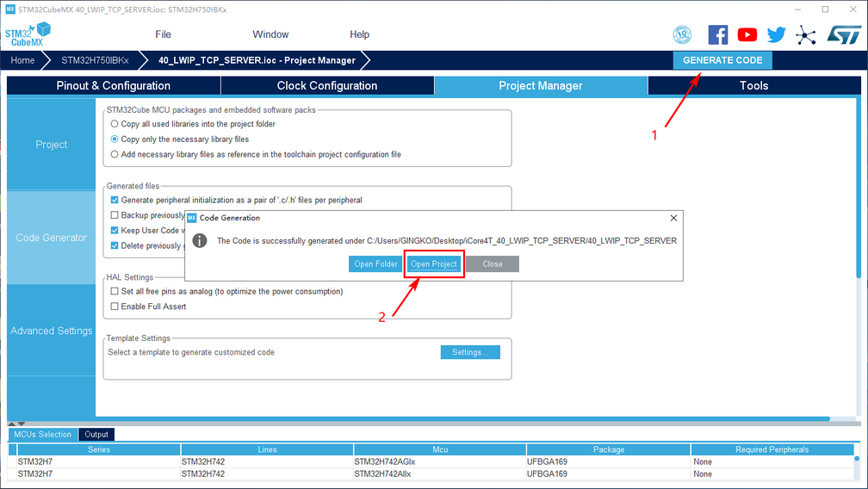Select Copy all used libraries option
The width and height of the screenshot is (868, 489).
[x=115, y=124]
